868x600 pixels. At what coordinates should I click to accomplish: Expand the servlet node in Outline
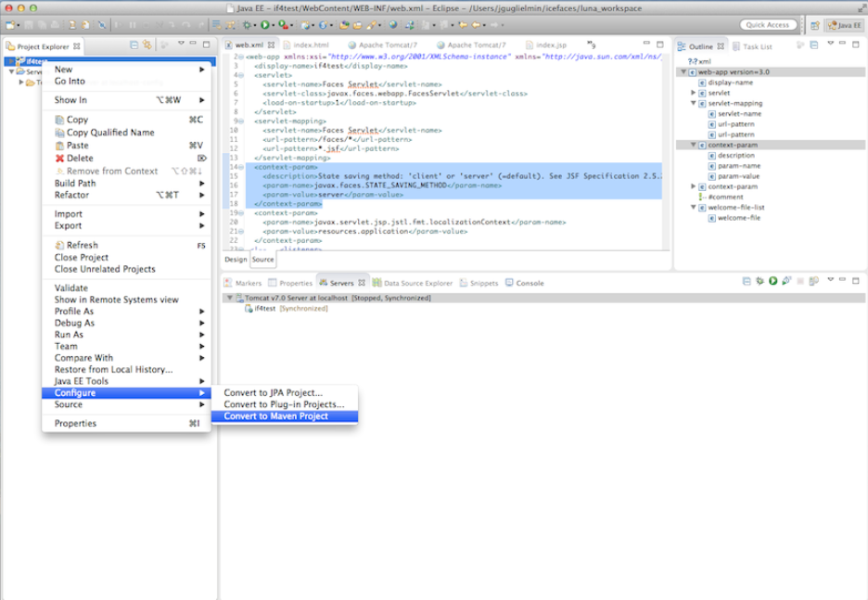pyautogui.click(x=693, y=93)
